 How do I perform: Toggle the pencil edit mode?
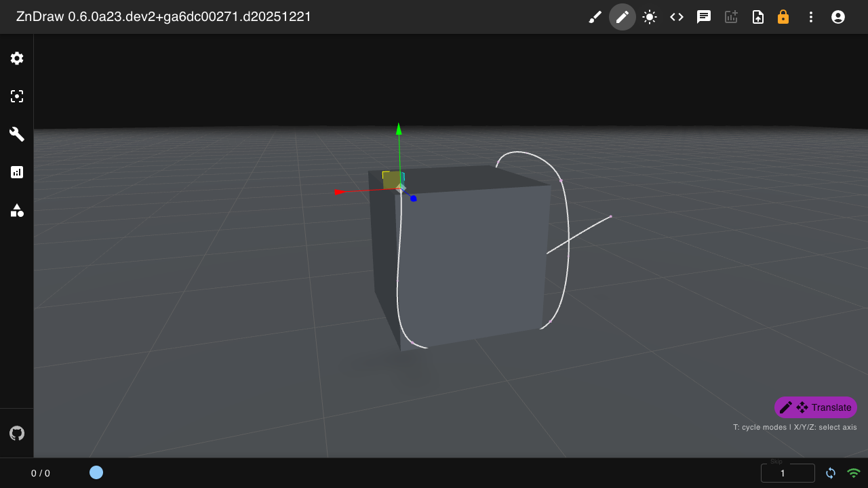(623, 17)
